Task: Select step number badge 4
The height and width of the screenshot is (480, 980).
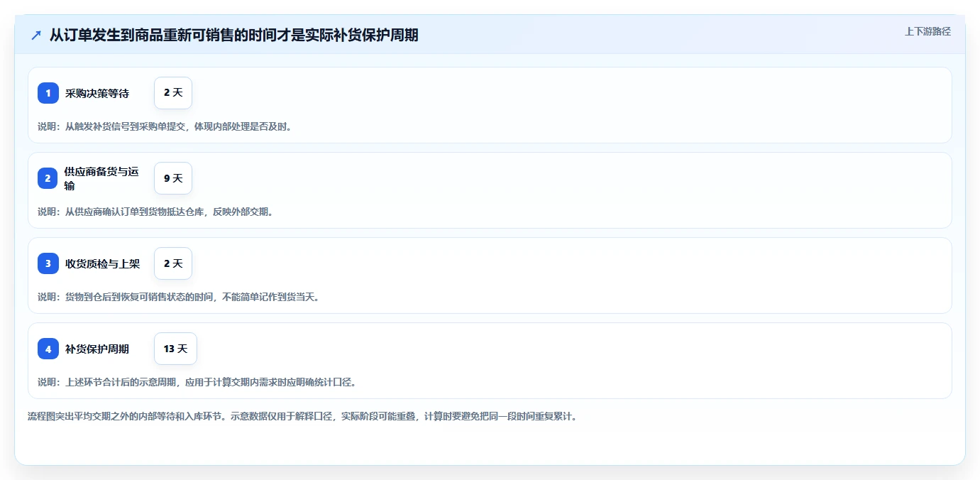Action: tap(48, 349)
